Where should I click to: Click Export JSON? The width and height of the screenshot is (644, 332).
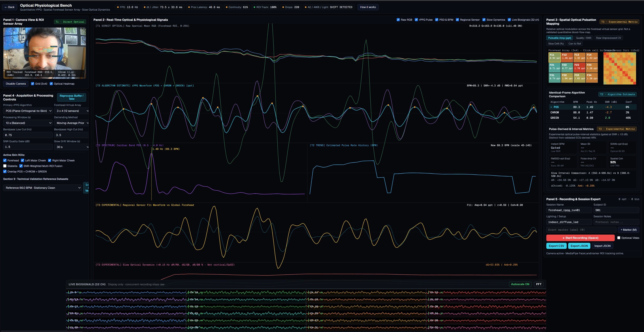[x=579, y=246]
